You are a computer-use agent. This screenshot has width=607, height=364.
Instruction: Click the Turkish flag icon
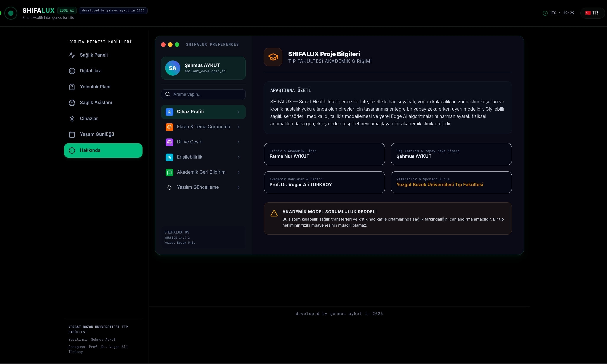pos(588,13)
